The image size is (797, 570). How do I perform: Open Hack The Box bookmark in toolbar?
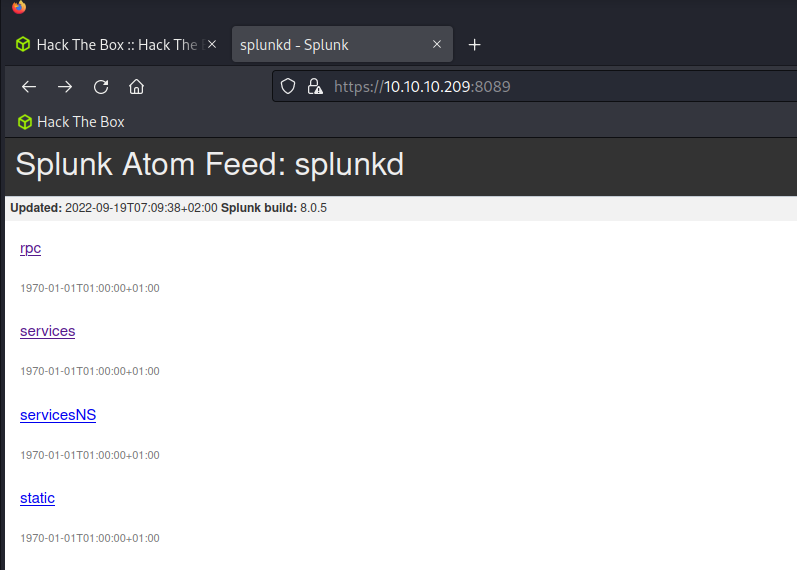[x=71, y=122]
